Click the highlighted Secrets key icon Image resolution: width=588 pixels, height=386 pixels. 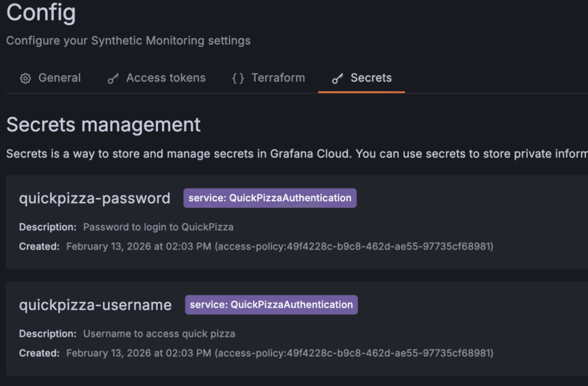pyautogui.click(x=337, y=78)
